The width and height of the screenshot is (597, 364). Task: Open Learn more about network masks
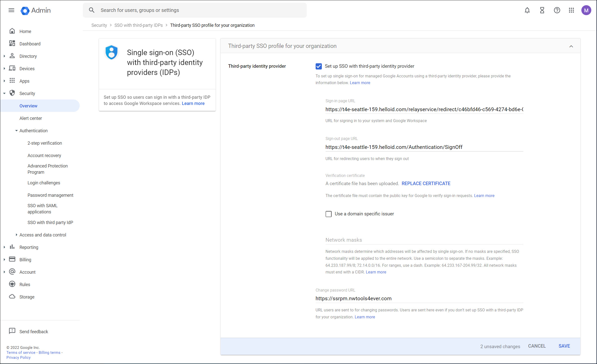tap(376, 272)
